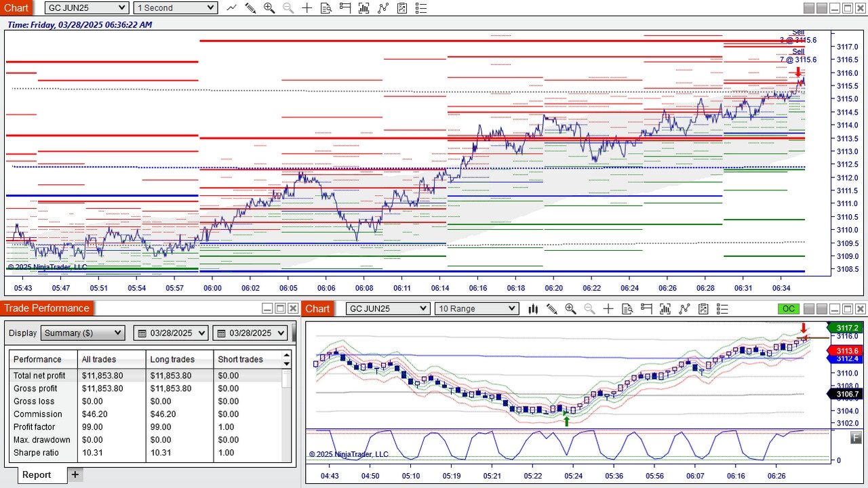
Task: Select All trades Commission value $46.20
Action: pos(95,414)
